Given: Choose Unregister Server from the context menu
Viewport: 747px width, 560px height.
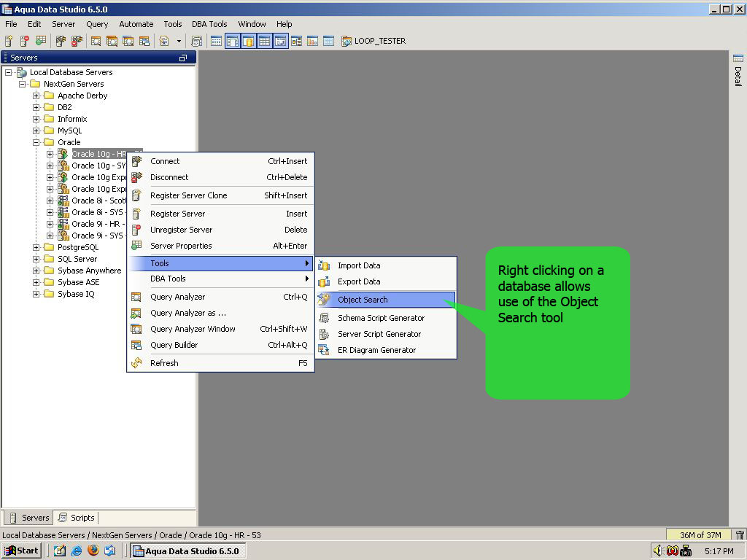Looking at the screenshot, I should (x=221, y=230).
